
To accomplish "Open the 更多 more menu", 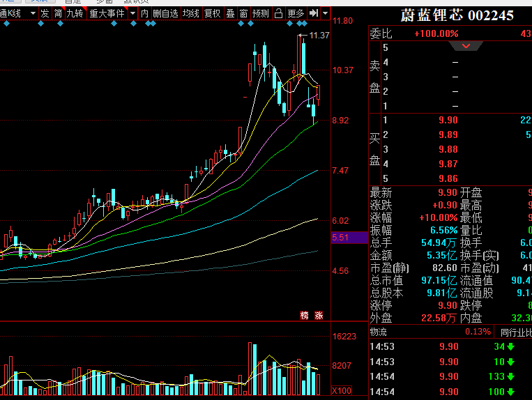I will click(296, 13).
